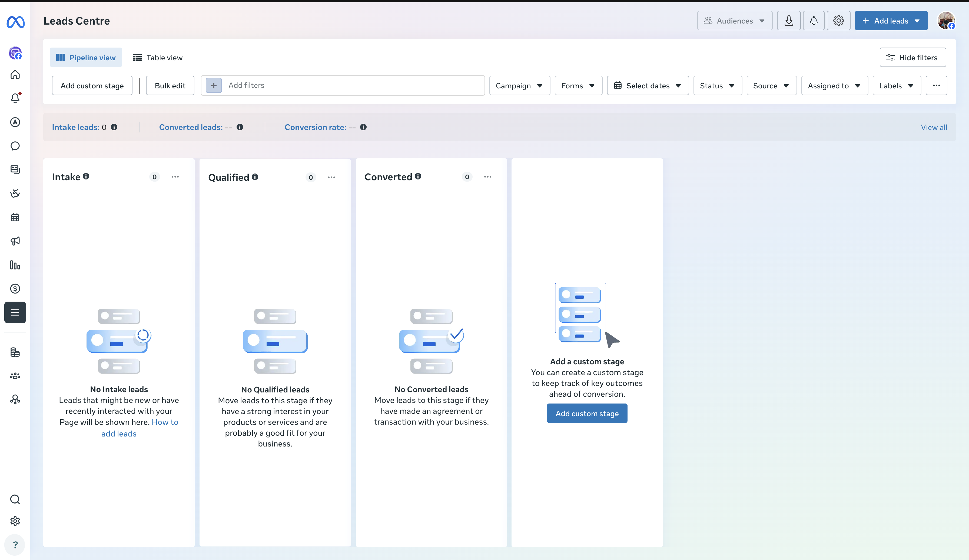Click the View all link
This screenshot has width=969, height=560.
934,127
